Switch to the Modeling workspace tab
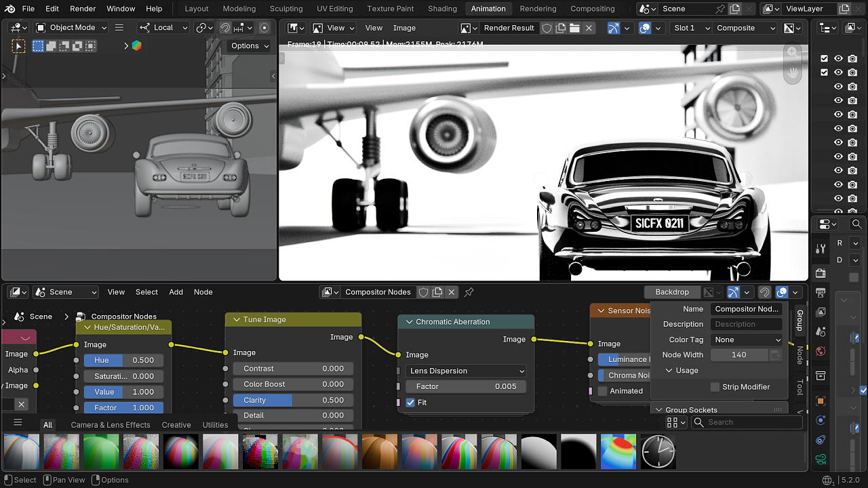 coord(239,9)
